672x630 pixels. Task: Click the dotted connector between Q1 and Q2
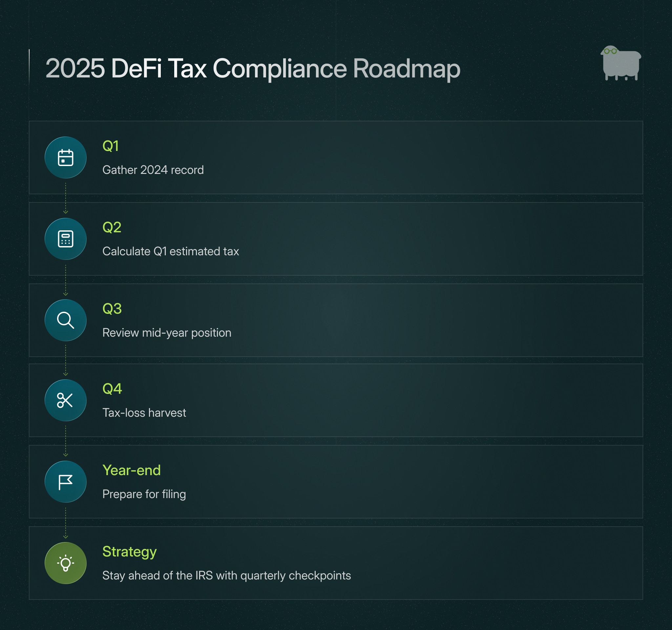pos(66,198)
